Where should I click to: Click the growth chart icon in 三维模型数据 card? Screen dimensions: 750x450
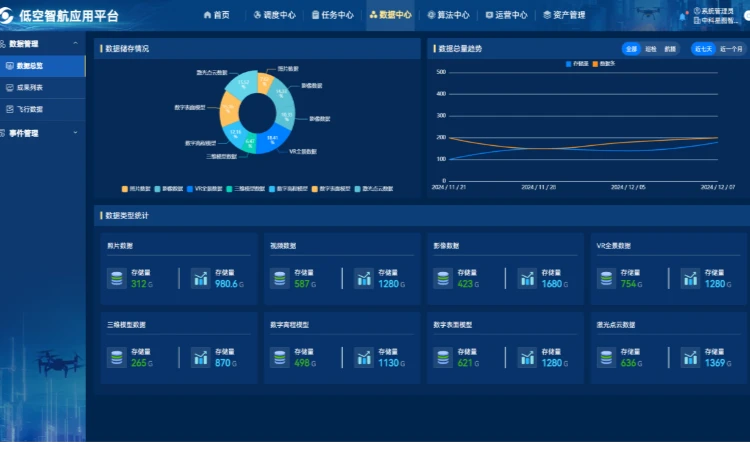(x=201, y=357)
